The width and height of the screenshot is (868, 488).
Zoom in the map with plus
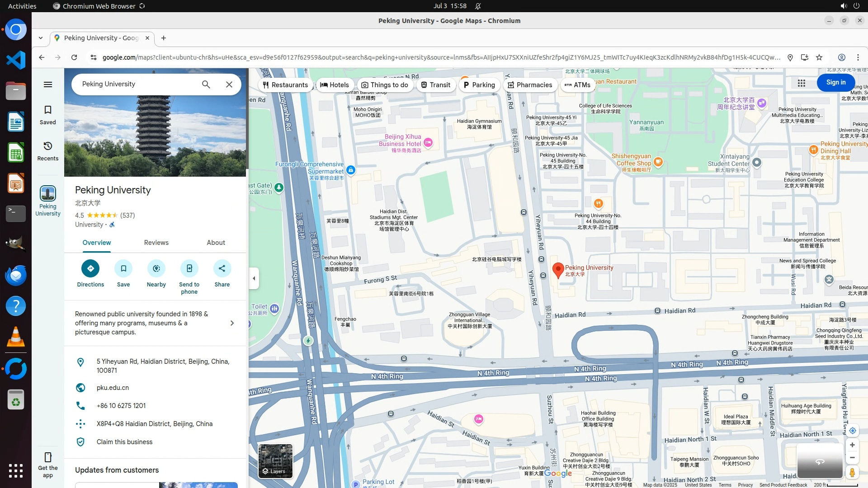pos(852,445)
